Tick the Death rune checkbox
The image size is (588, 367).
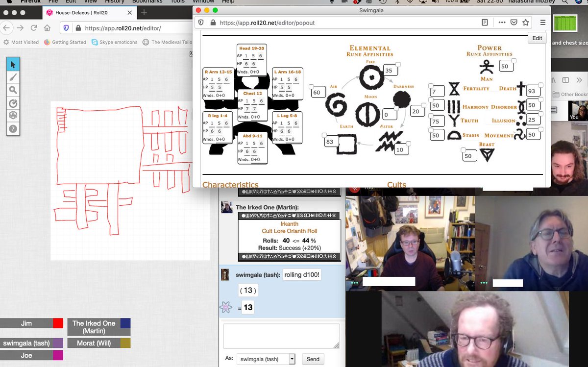click(541, 85)
